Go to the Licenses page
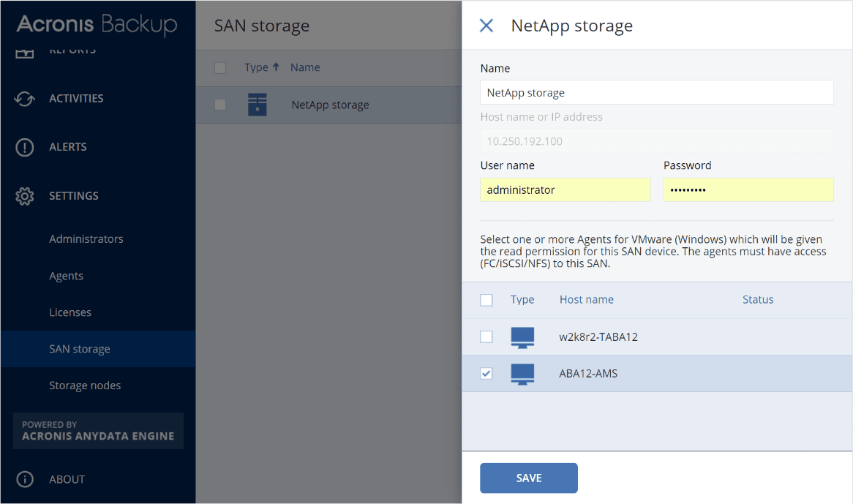 pos(70,312)
